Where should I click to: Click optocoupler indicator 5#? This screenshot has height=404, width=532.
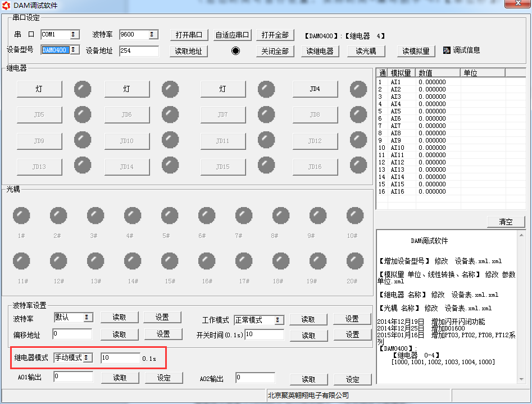170,215
